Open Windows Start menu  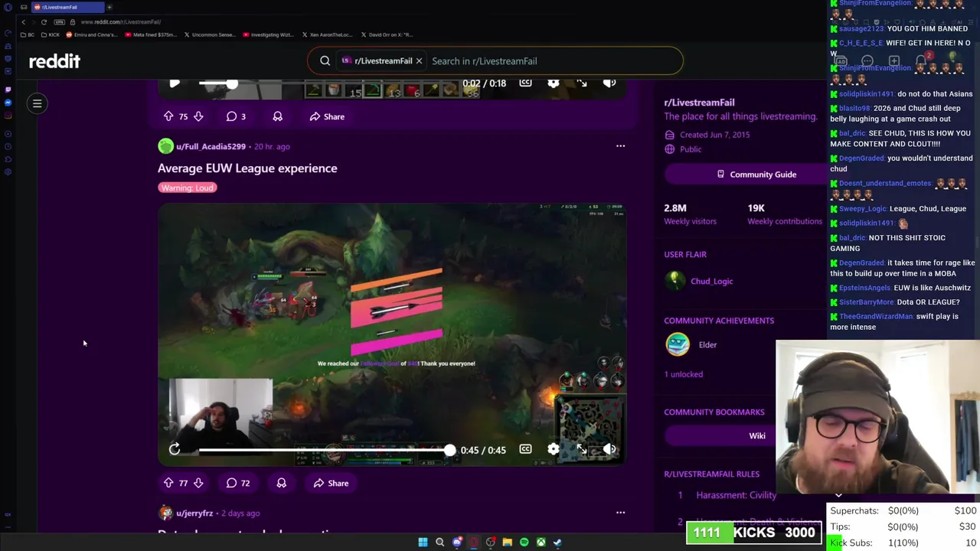coord(423,543)
